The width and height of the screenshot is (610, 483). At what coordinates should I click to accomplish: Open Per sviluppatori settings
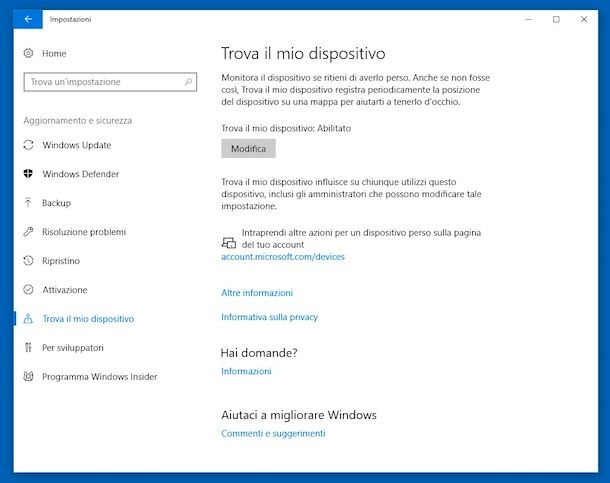point(73,348)
